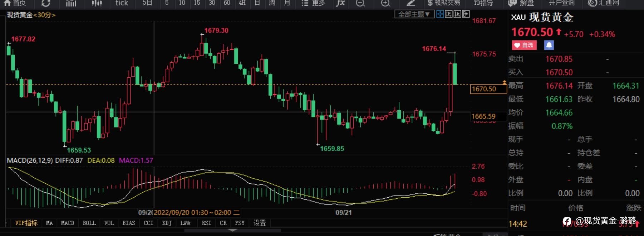This screenshot has height=236, width=644.
Task: Open TD指导 guide
Action: (483, 3)
